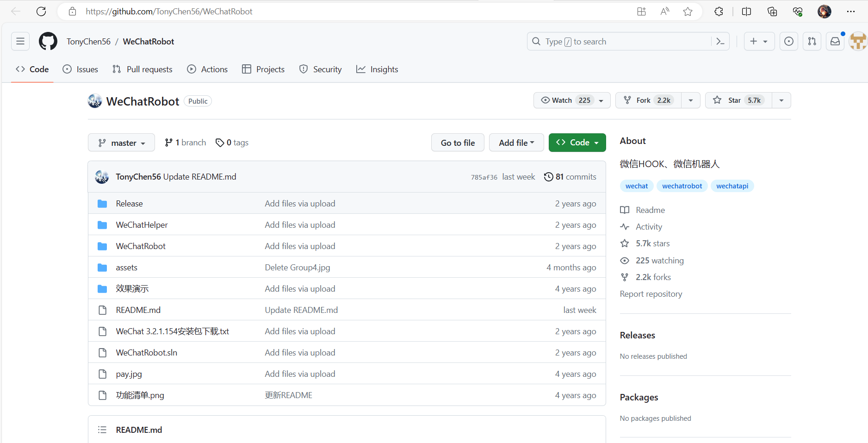Open the wechatapi topic tag

(732, 186)
